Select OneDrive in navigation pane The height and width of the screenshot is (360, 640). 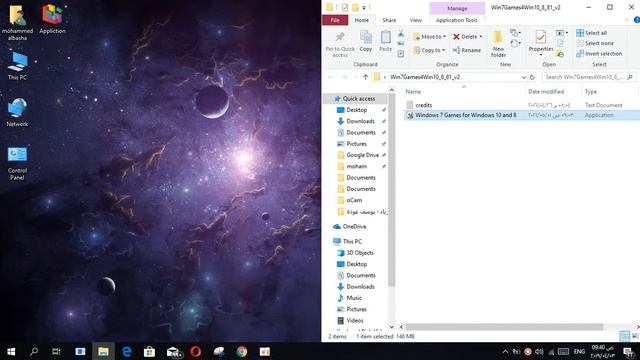coord(354,227)
